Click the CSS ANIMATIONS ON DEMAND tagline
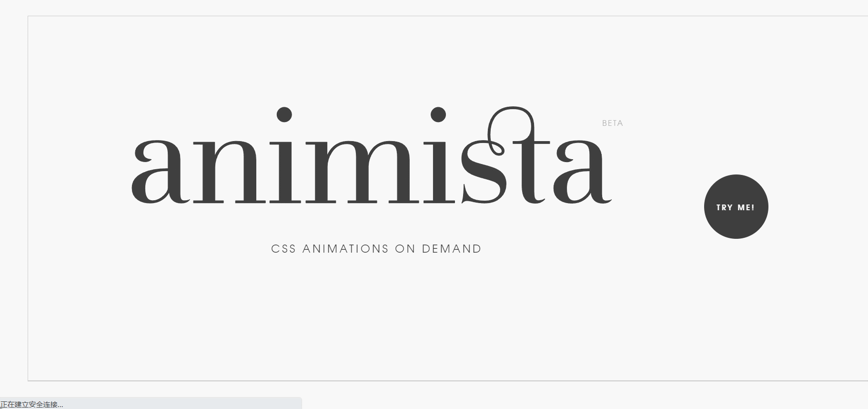This screenshot has height=409, width=868. 376,249
